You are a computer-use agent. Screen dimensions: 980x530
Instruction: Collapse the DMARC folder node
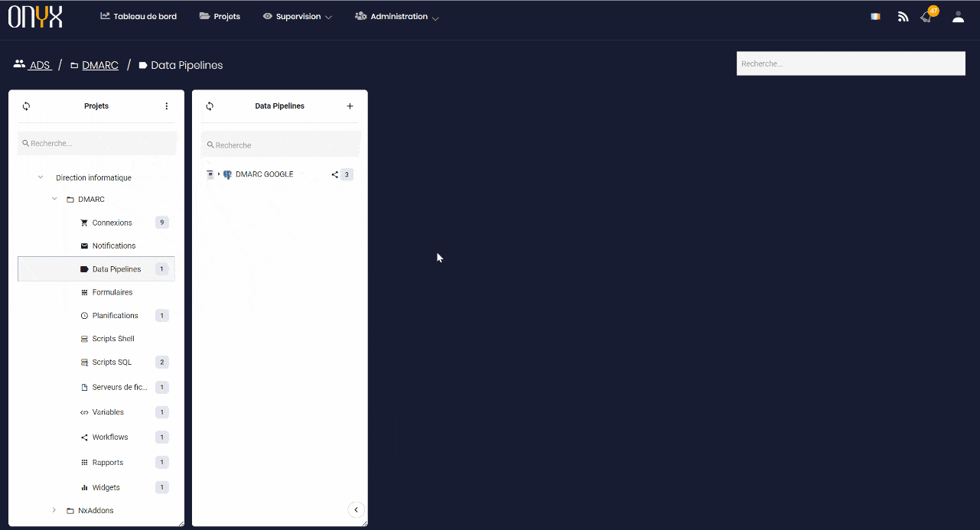(x=54, y=199)
